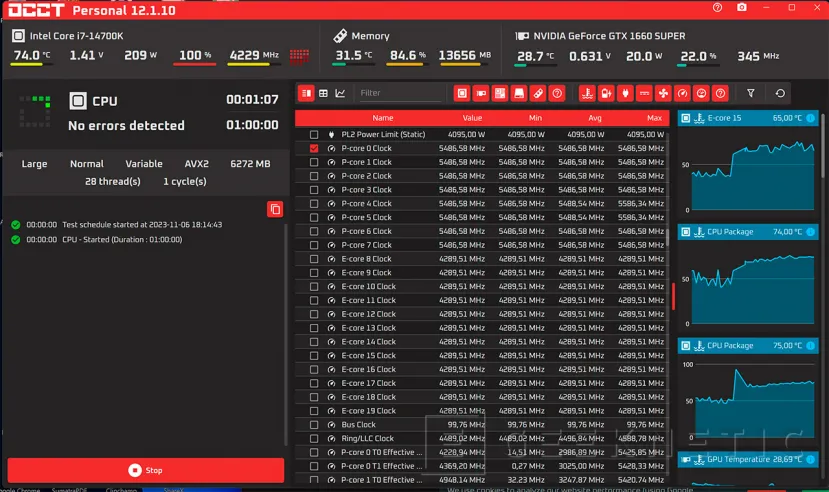Toggle the last unknown-type question filter icon

(721, 94)
